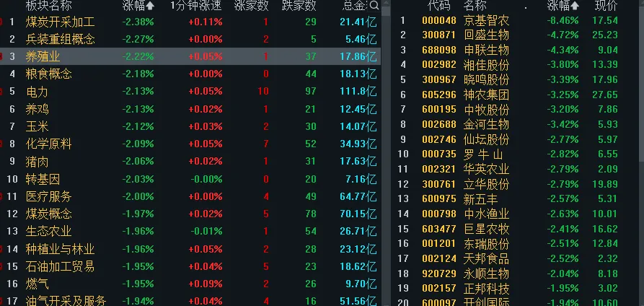Select the 兵装重组概念 sector row
The image size is (644, 306).
[190, 39]
